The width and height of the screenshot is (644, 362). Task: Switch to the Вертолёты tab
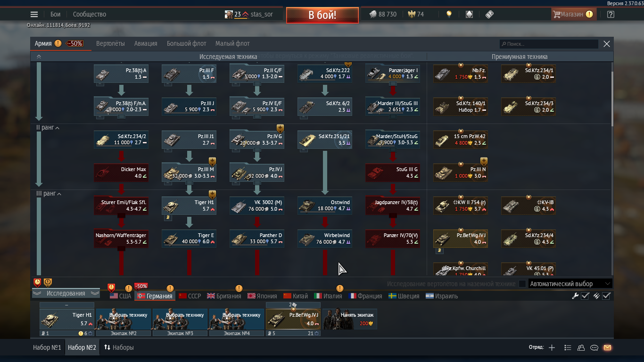pos(110,43)
